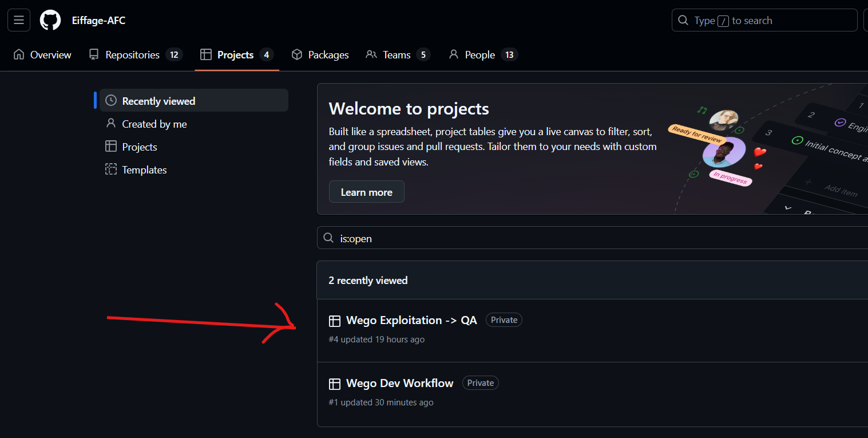This screenshot has width=868, height=438.
Task: Open the Wego Dev Workflow project
Action: point(399,384)
